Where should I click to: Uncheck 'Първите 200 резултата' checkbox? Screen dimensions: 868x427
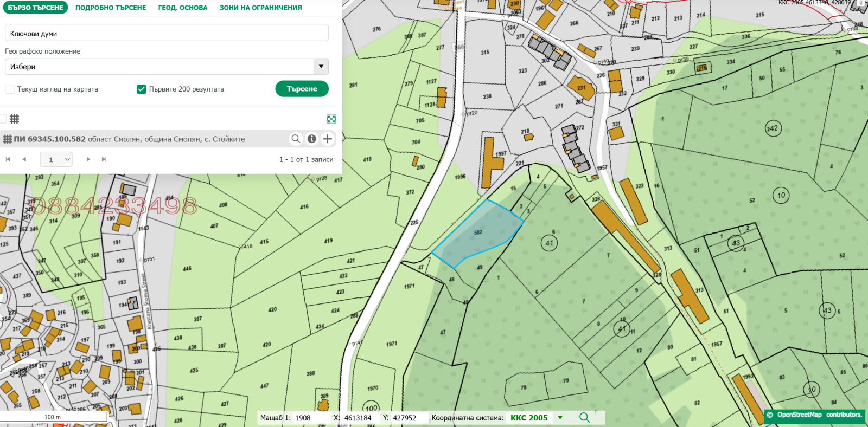coord(141,89)
